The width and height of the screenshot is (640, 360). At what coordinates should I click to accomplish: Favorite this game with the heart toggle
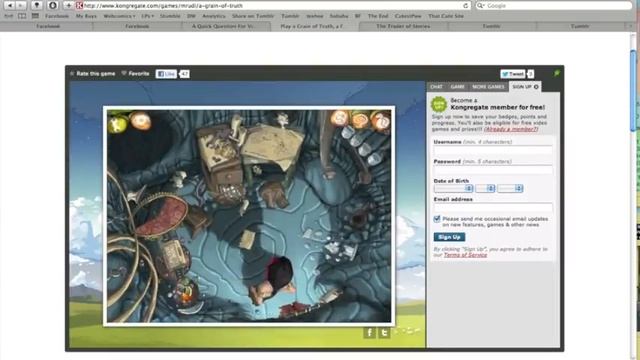point(124,73)
